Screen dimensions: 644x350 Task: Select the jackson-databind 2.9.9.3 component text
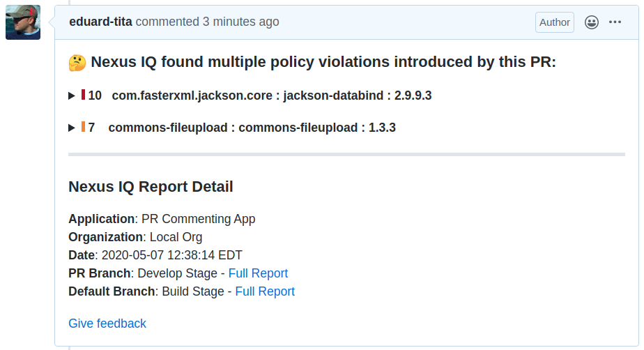(272, 96)
